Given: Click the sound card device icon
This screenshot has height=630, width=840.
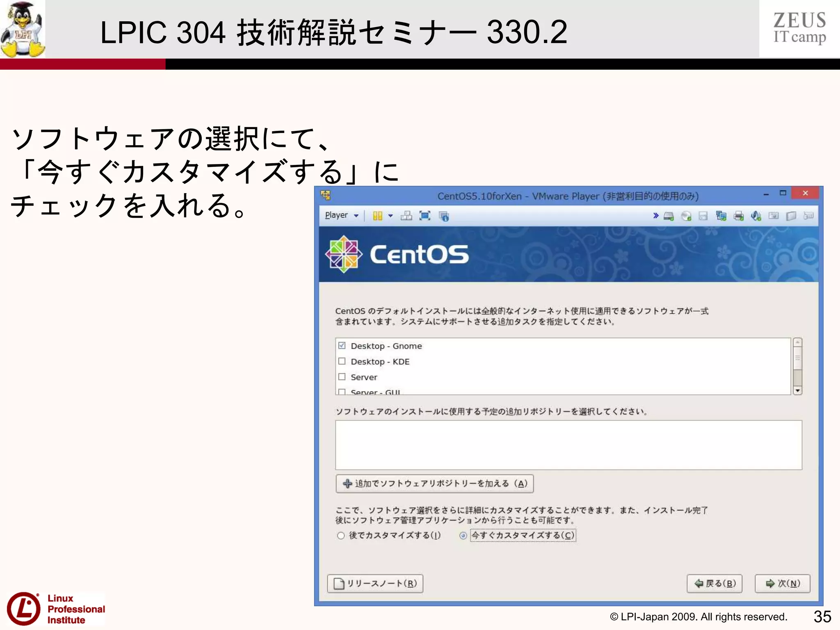Looking at the screenshot, I should pyautogui.click(x=756, y=216).
